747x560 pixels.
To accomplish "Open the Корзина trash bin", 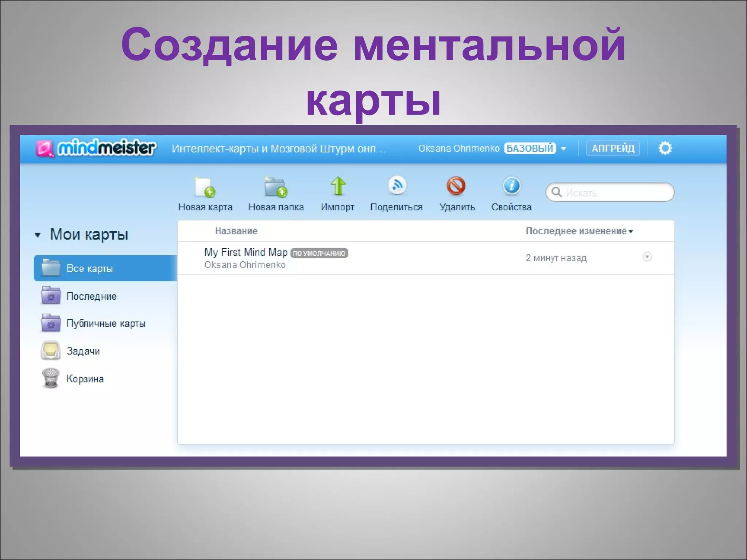I will [x=72, y=378].
